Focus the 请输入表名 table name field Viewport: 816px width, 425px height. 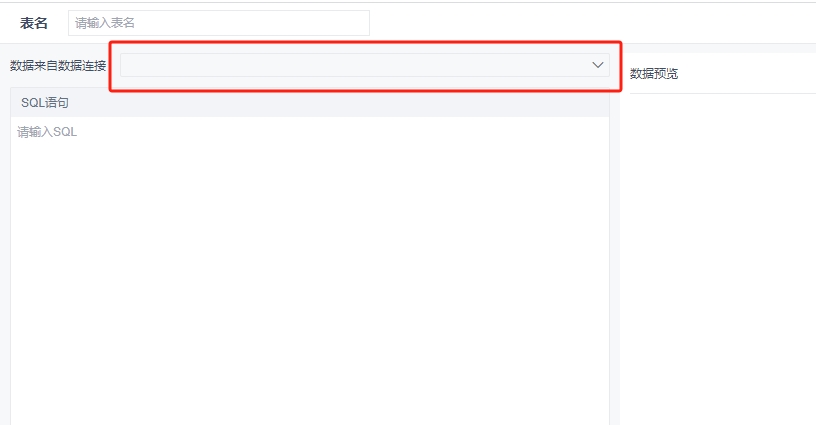point(219,23)
